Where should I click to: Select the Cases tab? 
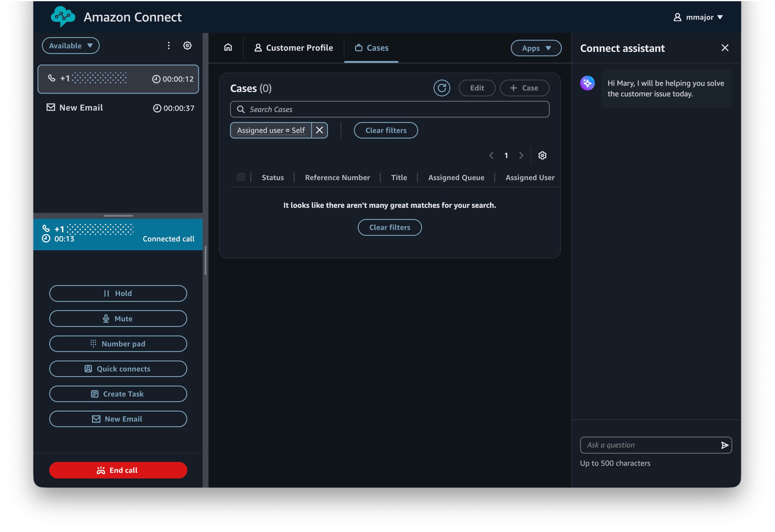click(x=371, y=48)
